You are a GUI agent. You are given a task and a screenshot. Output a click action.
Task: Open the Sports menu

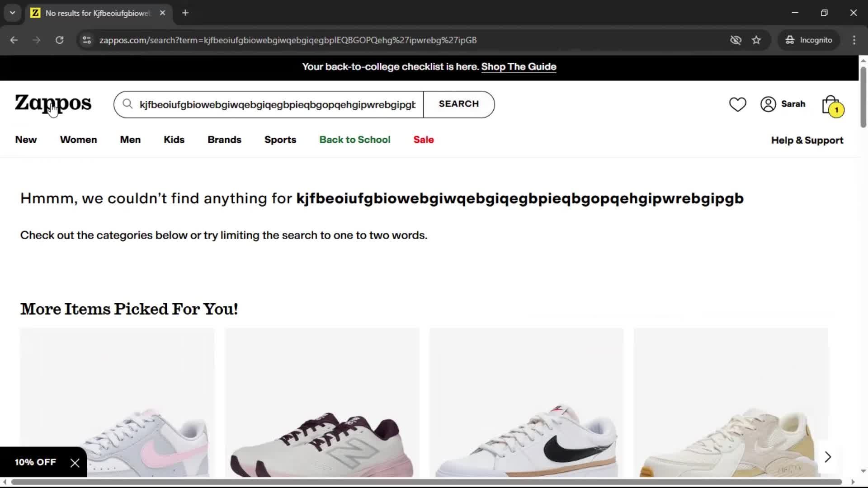280,140
